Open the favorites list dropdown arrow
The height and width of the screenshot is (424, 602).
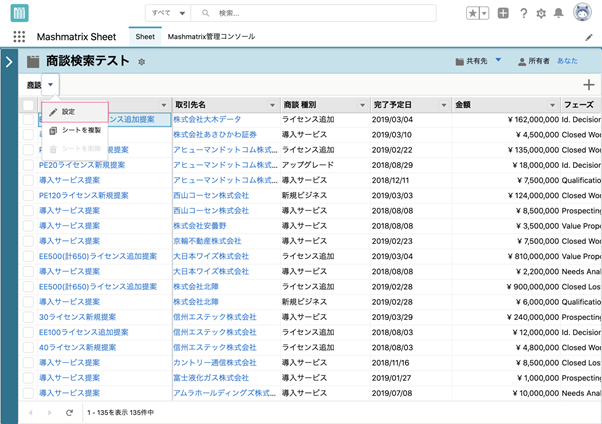click(x=484, y=13)
